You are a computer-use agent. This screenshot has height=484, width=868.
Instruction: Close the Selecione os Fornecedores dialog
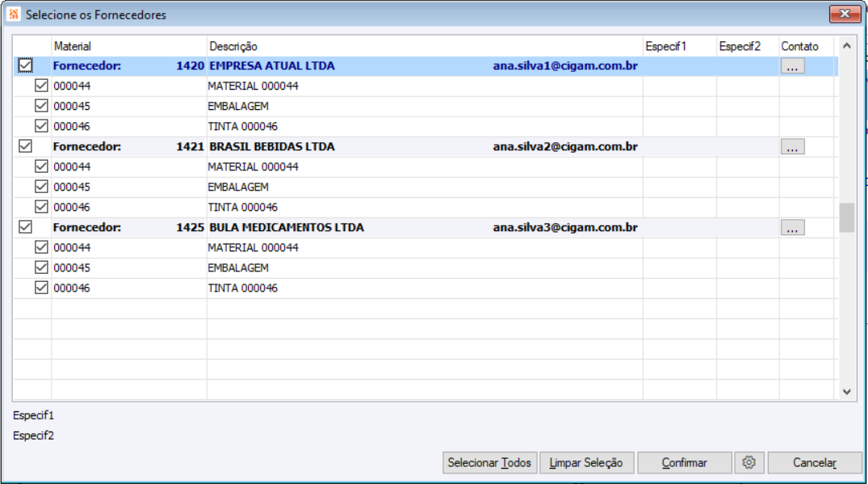click(x=845, y=14)
